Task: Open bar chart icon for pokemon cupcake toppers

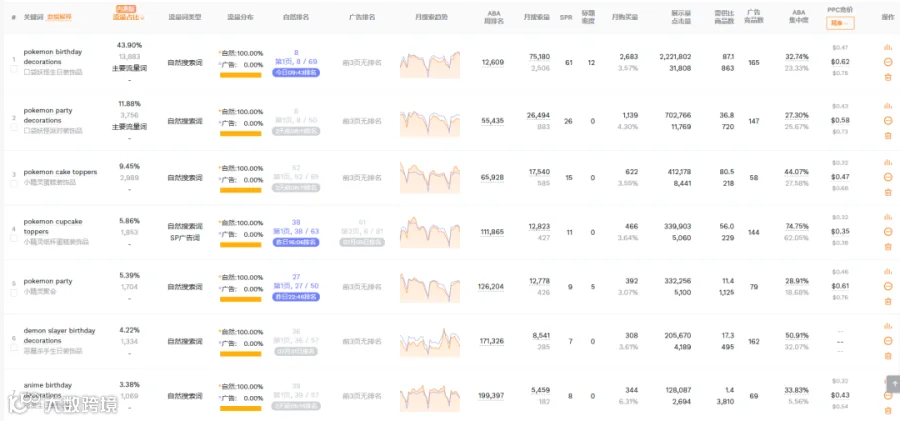Action: pos(888,217)
